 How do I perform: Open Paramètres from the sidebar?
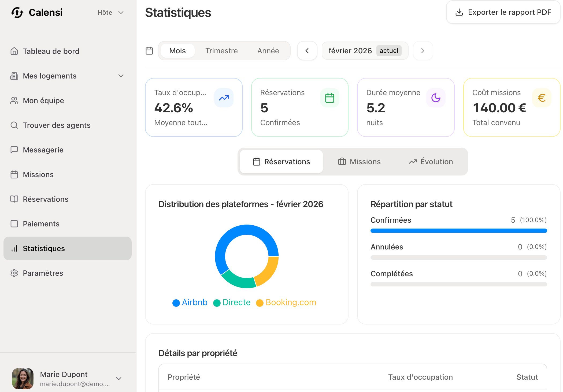tap(43, 273)
